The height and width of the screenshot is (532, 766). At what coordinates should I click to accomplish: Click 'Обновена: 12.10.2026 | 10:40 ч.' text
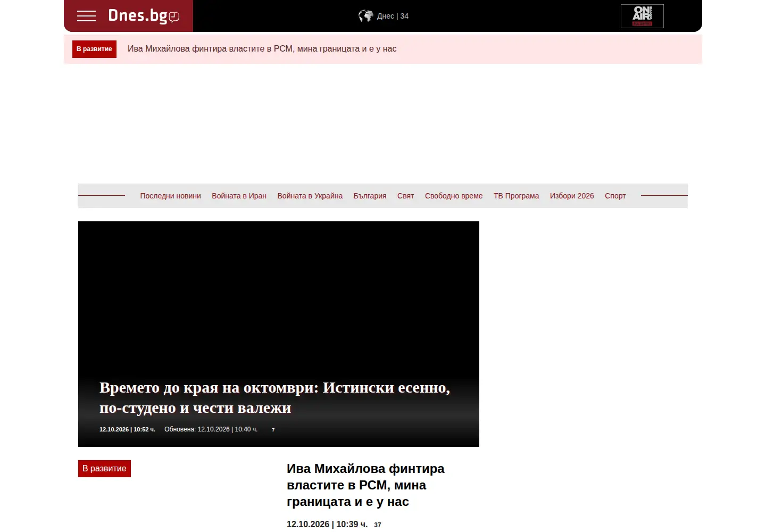click(211, 429)
